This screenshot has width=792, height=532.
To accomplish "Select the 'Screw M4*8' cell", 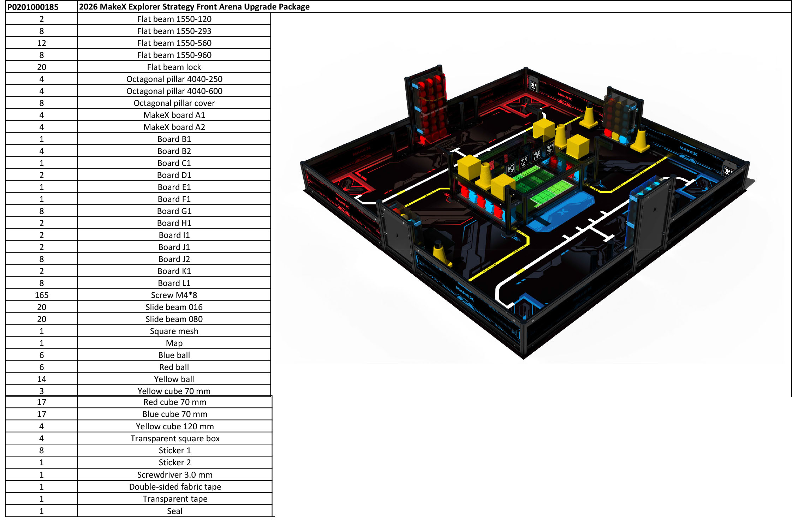I will 174,295.
